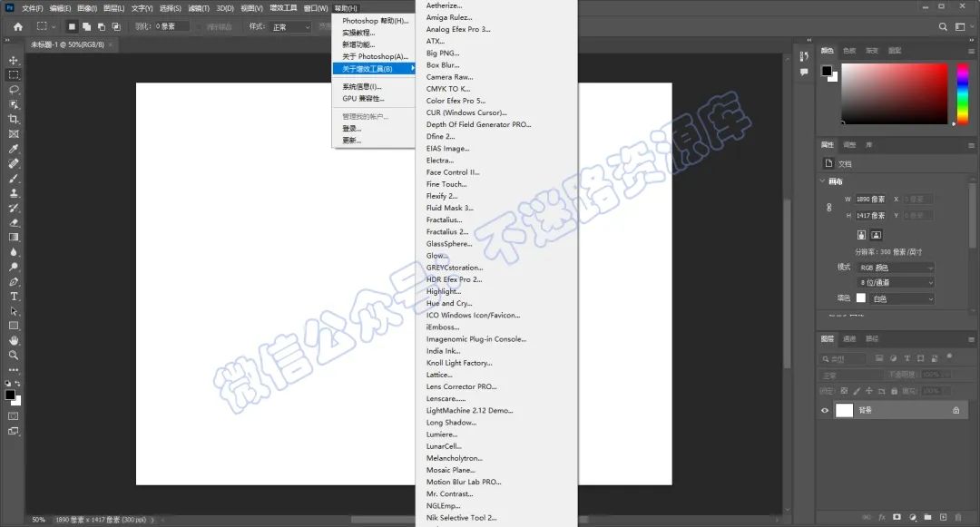The height and width of the screenshot is (527, 980).
Task: Open the Comments panel icon
Action: (x=804, y=73)
